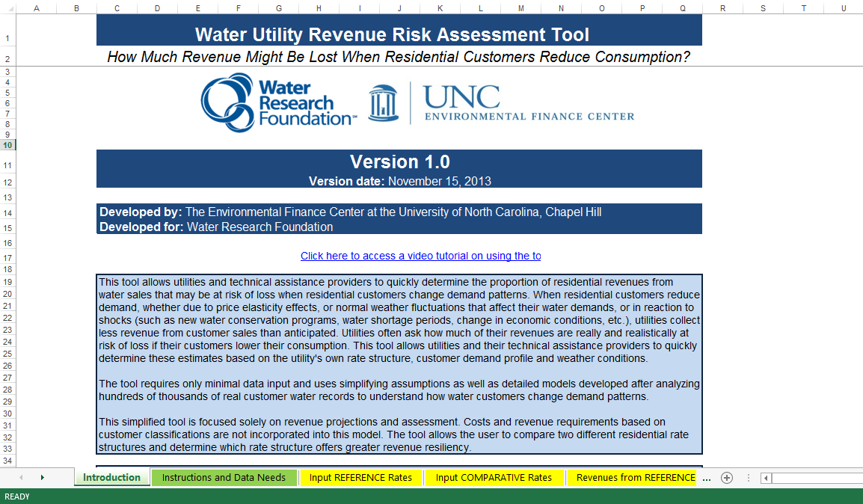Select column S header

763,8
